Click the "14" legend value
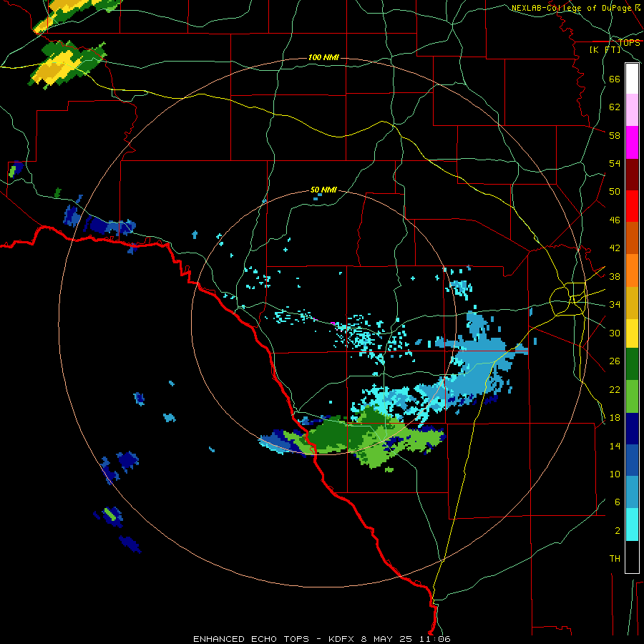The image size is (644, 644). [615, 446]
